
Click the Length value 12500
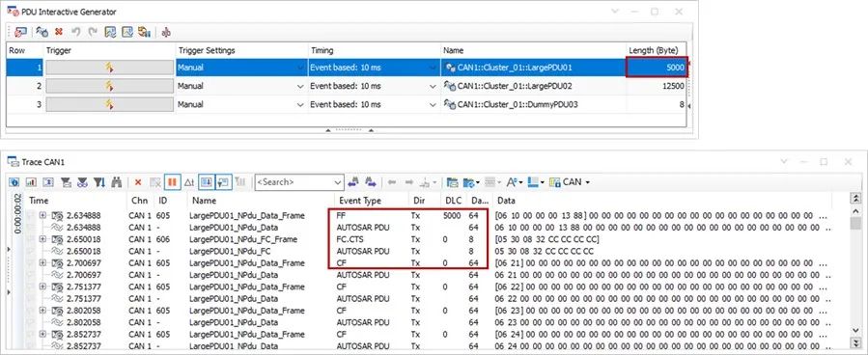pyautogui.click(x=673, y=86)
